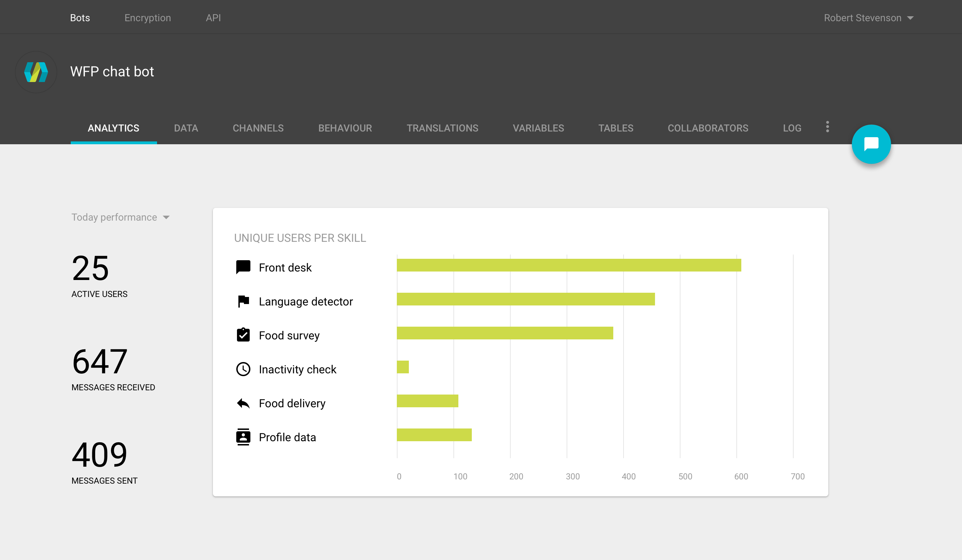Switch to the Data tab

(x=186, y=128)
